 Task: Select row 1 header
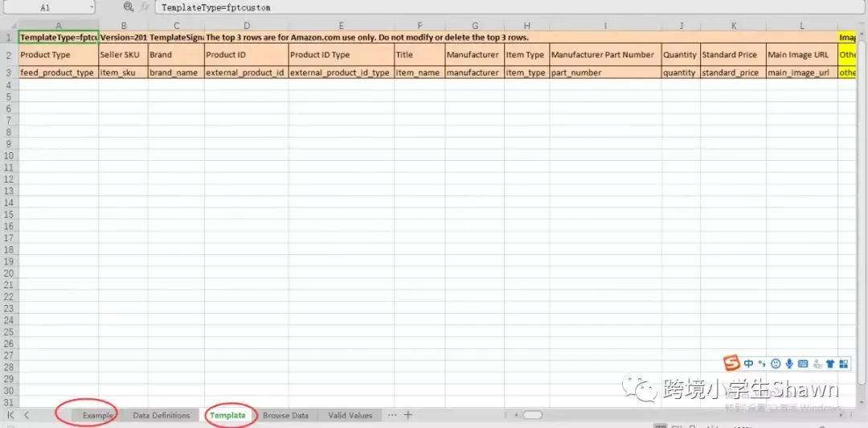pyautogui.click(x=9, y=38)
